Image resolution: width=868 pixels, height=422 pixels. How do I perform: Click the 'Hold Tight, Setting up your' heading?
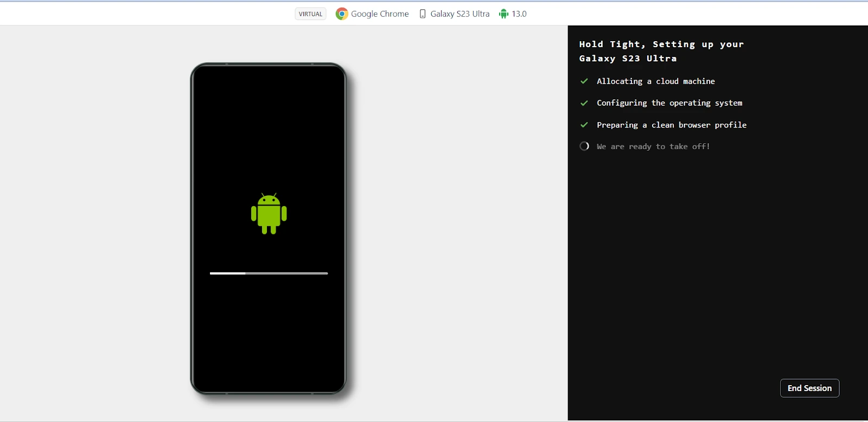click(661, 44)
